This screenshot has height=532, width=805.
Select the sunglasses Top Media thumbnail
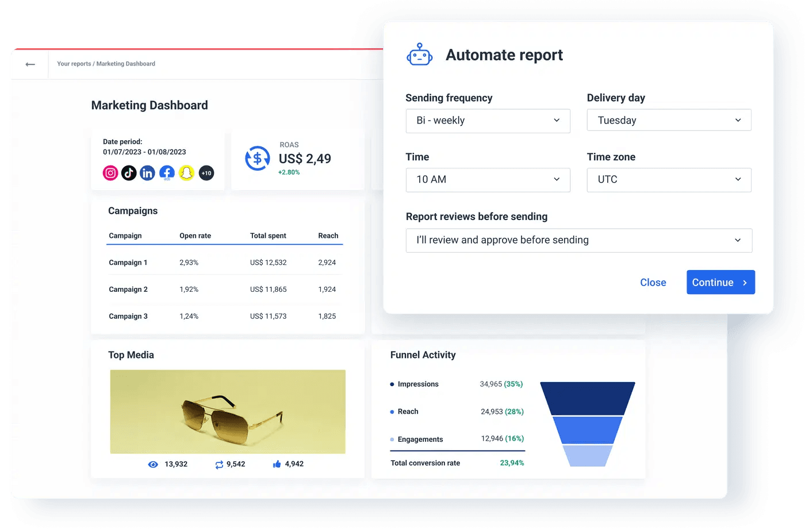click(228, 411)
